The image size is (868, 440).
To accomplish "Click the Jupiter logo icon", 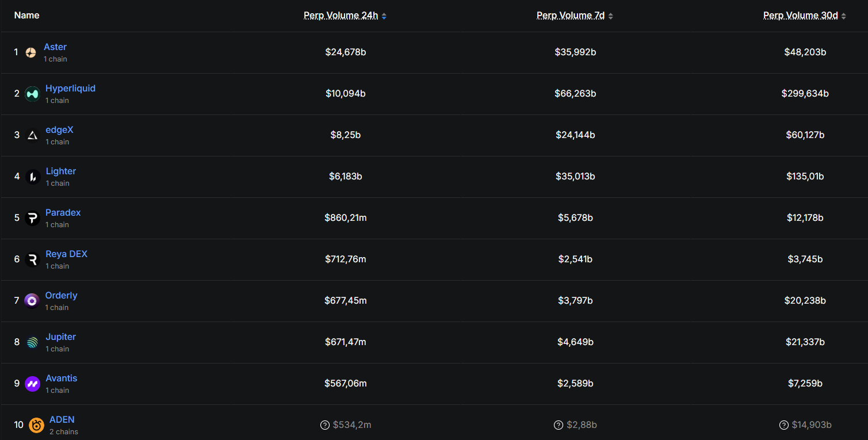I will 32,342.
